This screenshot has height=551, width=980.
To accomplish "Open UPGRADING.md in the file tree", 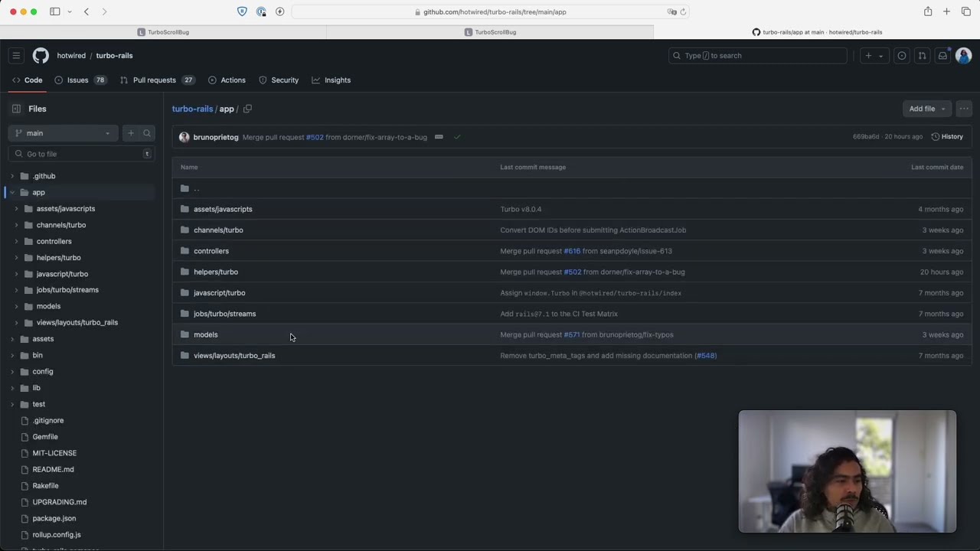I will coord(60,502).
